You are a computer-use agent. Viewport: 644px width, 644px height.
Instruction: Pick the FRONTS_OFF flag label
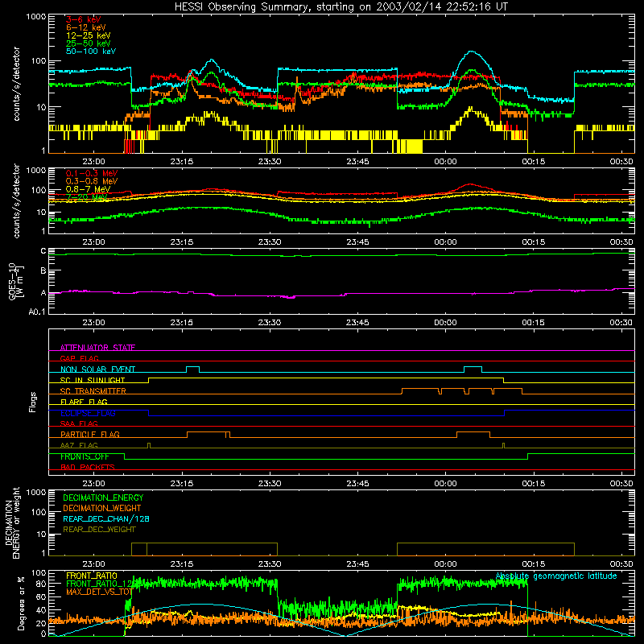click(85, 456)
